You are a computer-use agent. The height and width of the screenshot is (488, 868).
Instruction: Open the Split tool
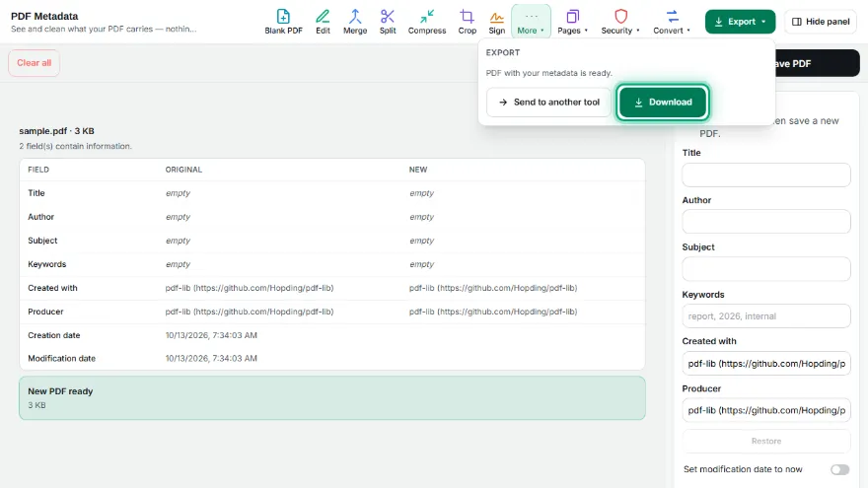click(388, 22)
